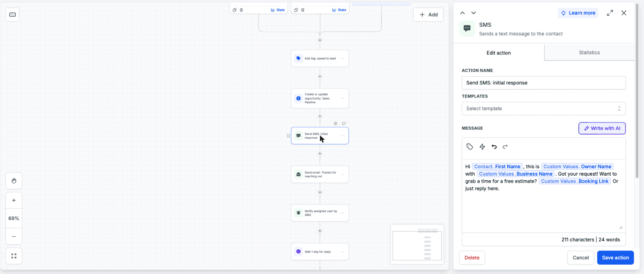Add step between Add tag and opportunity nodes
Image resolution: width=644 pixels, height=274 pixels.
(x=320, y=76)
